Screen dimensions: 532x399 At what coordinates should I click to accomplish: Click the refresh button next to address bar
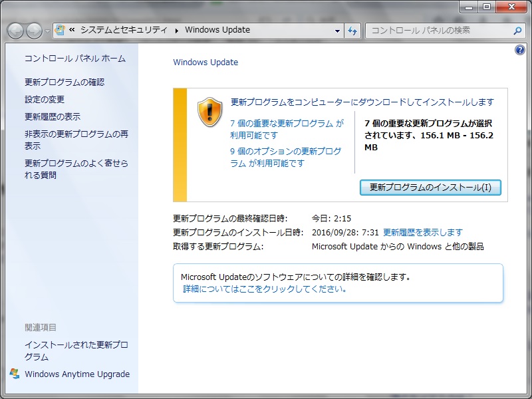coord(352,31)
